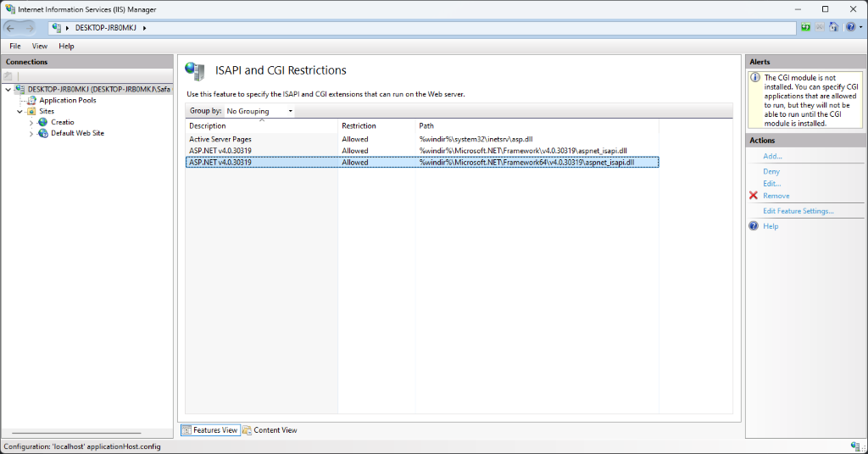Sort by the Restriction column header
868x454 pixels.
(376, 126)
